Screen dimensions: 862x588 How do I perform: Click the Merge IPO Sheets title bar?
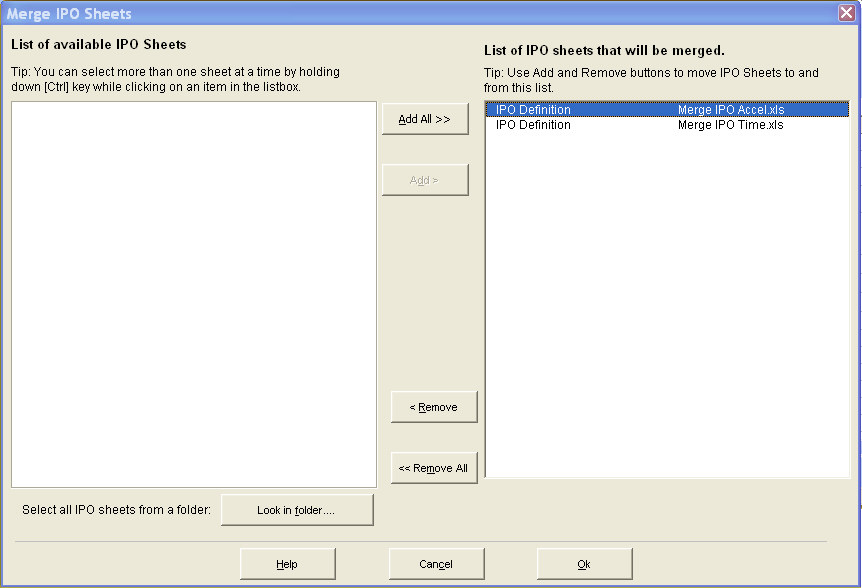[400, 12]
